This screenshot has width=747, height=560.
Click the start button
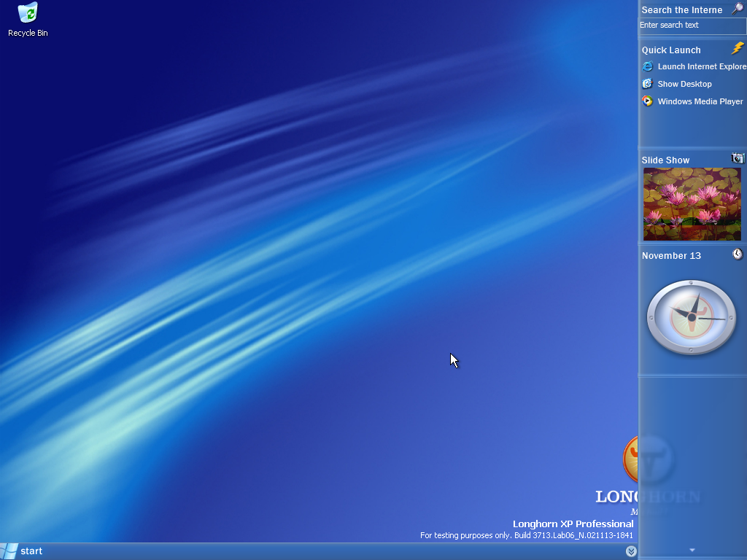pos(23,551)
